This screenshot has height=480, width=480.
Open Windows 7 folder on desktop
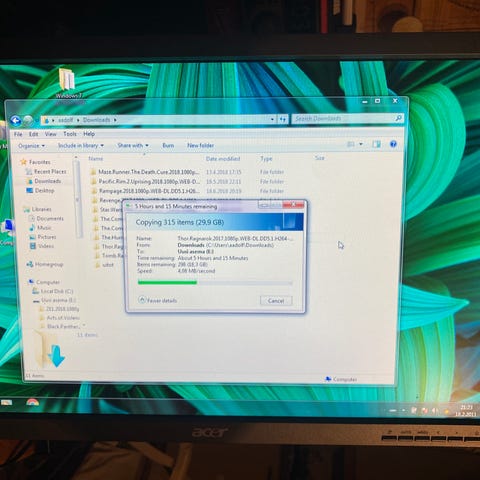pyautogui.click(x=68, y=83)
